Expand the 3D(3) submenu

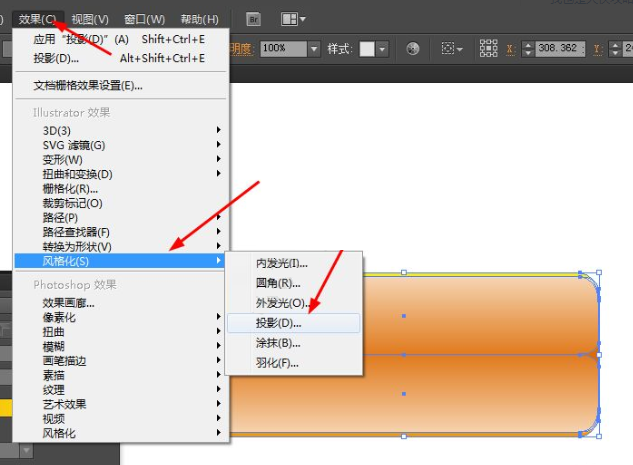pyautogui.click(x=121, y=130)
